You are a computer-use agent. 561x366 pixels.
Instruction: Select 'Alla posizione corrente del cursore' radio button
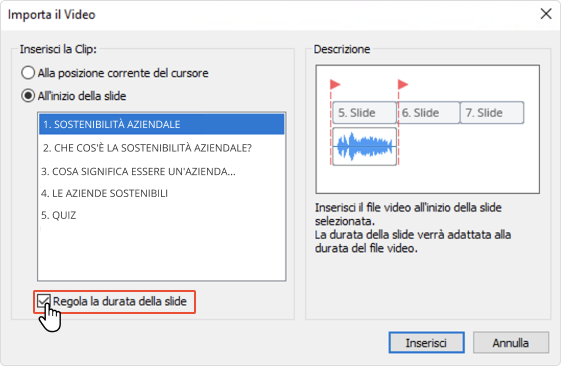coord(28,73)
